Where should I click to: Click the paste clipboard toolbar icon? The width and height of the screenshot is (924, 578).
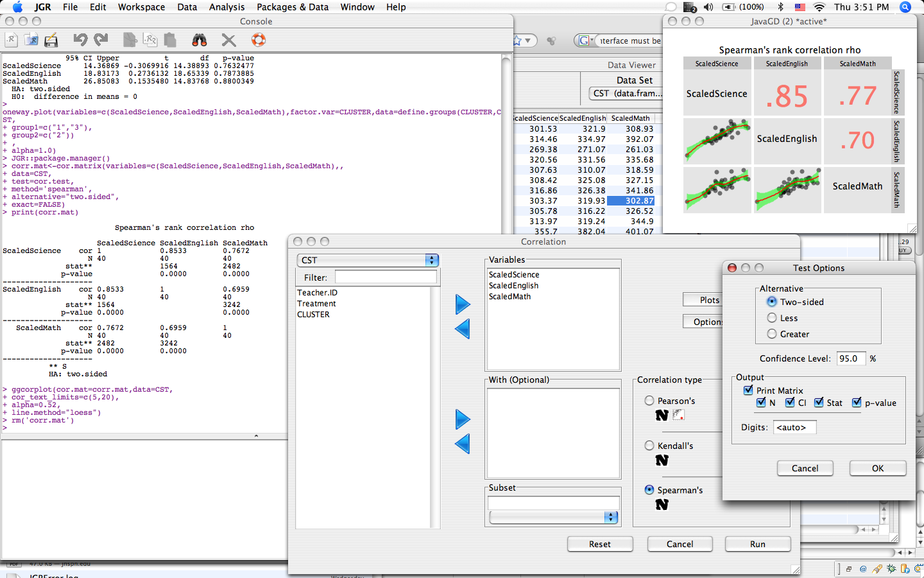(170, 40)
